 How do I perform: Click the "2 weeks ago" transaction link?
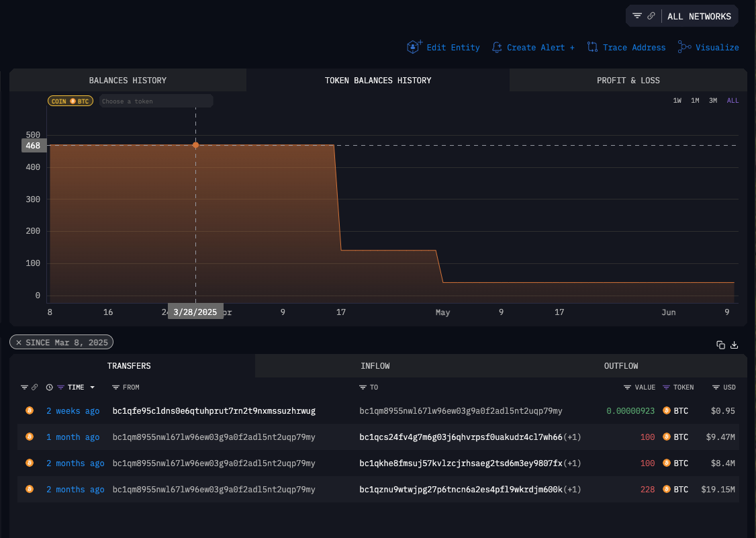click(73, 411)
